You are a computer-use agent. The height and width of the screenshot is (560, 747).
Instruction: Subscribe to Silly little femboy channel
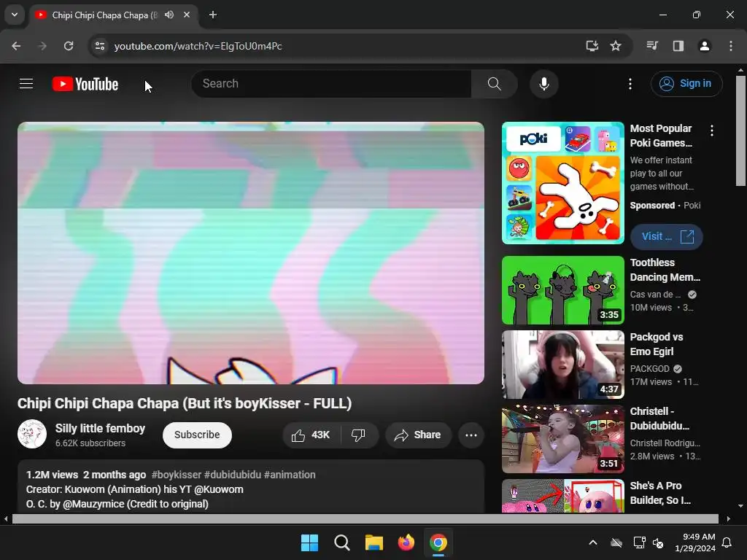click(197, 435)
